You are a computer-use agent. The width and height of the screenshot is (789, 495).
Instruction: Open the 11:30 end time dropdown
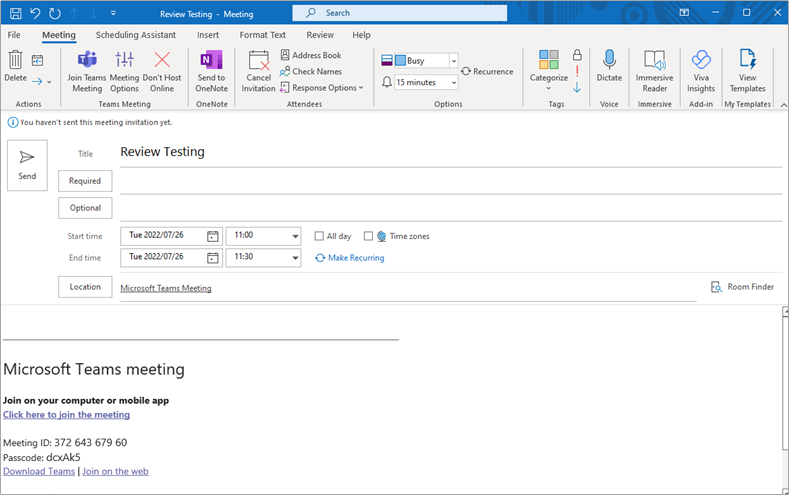point(295,258)
